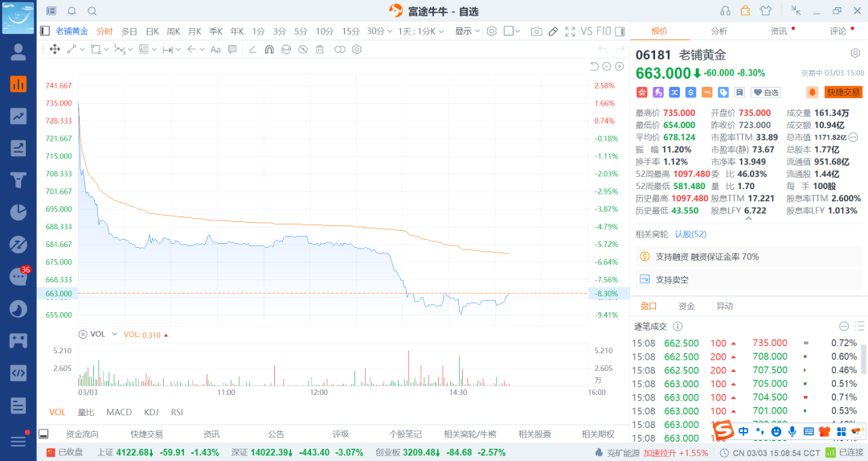Viewport: 868px width, 461px height.
Task: Zoom in chart with the plus circle icon
Action: click(x=620, y=67)
